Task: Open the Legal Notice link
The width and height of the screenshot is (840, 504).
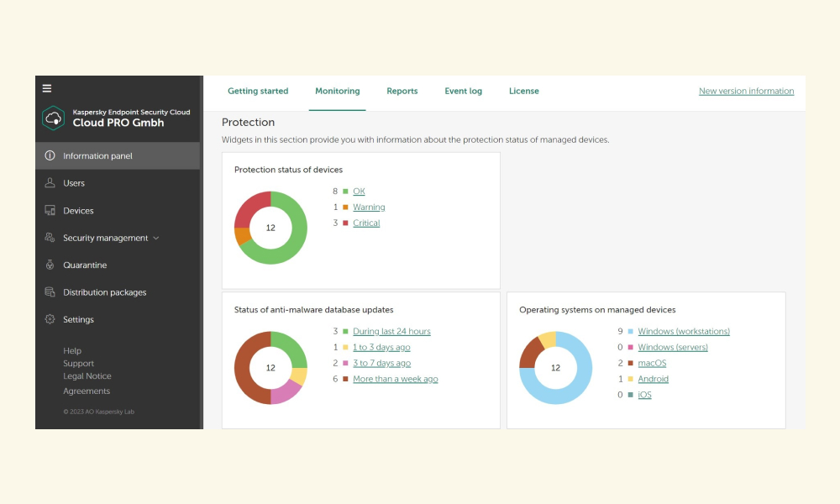Action: (x=87, y=376)
